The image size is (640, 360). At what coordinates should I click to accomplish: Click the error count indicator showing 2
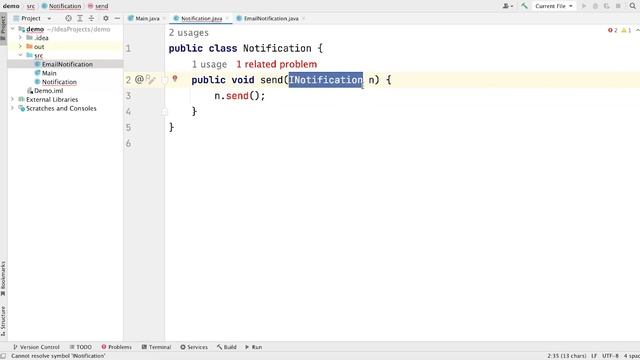click(x=613, y=30)
